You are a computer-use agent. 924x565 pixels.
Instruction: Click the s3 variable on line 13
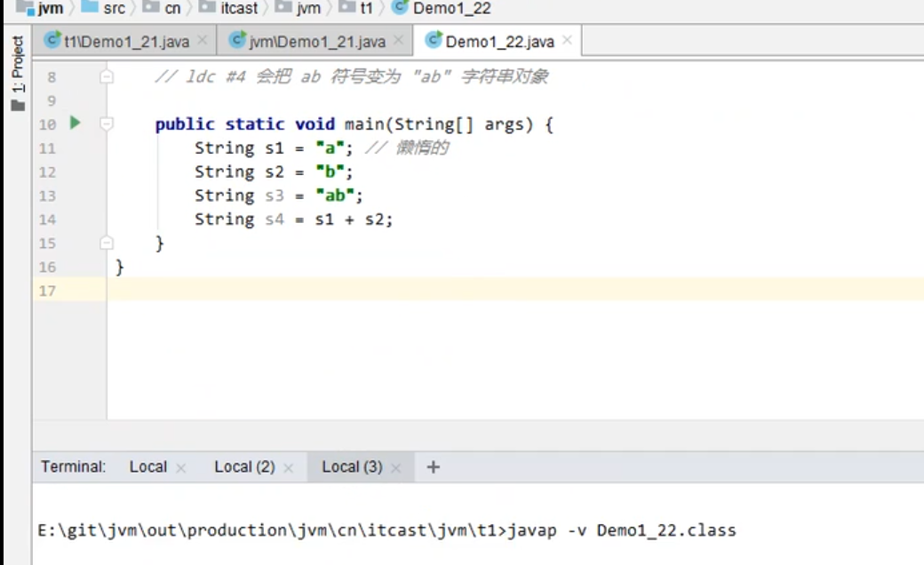[x=274, y=195]
